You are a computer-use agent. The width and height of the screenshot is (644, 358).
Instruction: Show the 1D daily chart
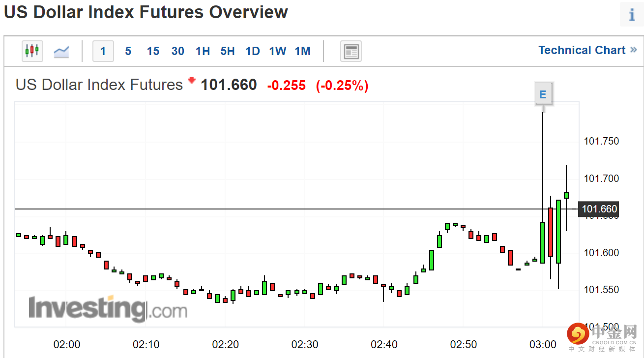pos(253,51)
